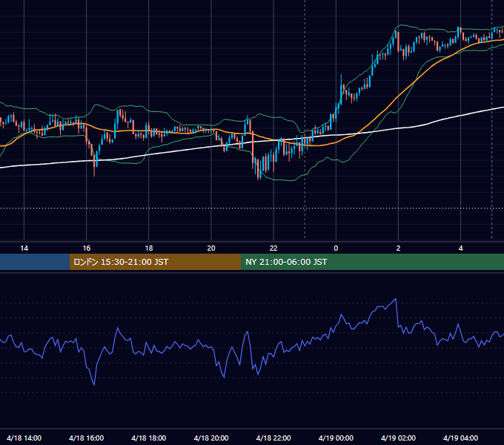
Task: Click the 4/18 22:00 date label
Action: (273, 438)
